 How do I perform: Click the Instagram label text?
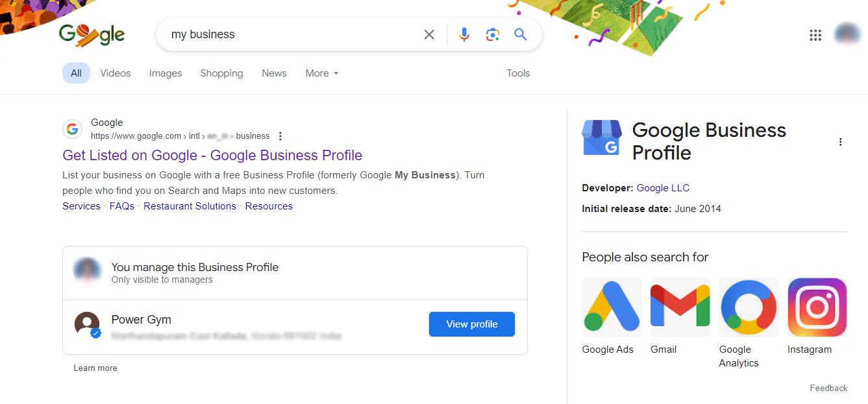click(810, 350)
